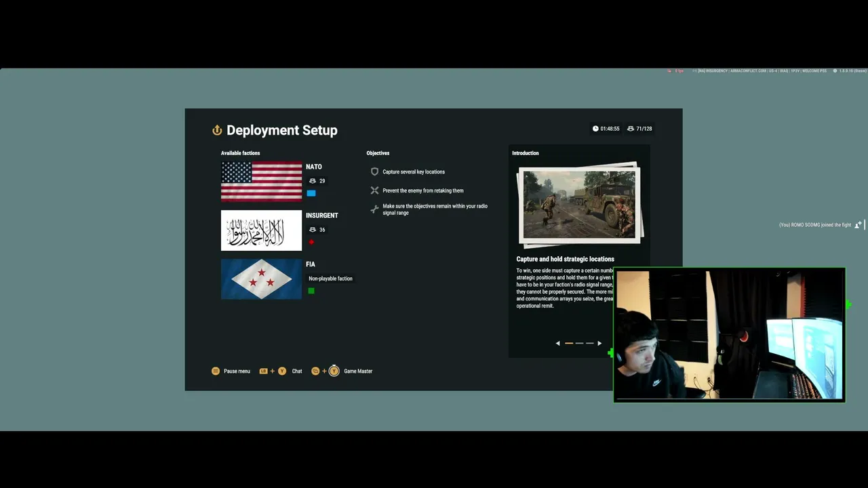
Task: Click the session timer 01:48:55
Action: 610,129
